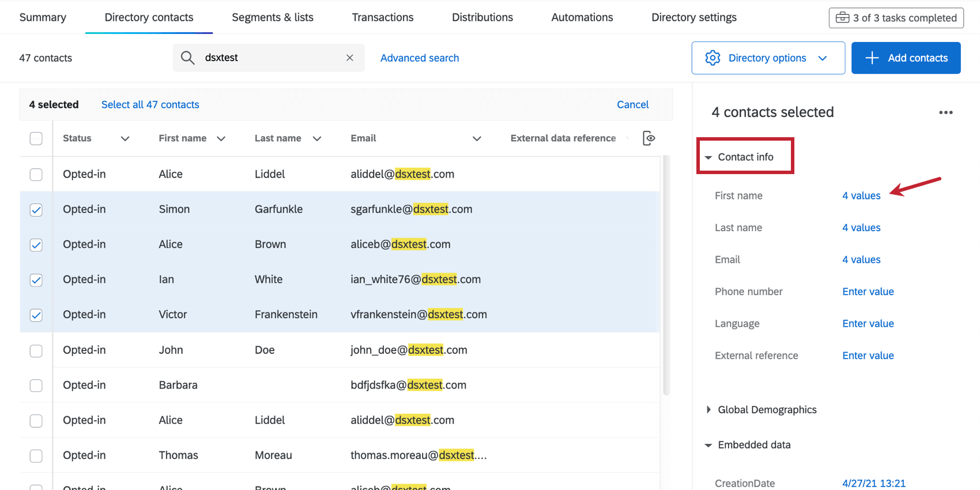980x490 pixels.
Task: Click the plus icon in Add contacts
Action: coord(872,58)
